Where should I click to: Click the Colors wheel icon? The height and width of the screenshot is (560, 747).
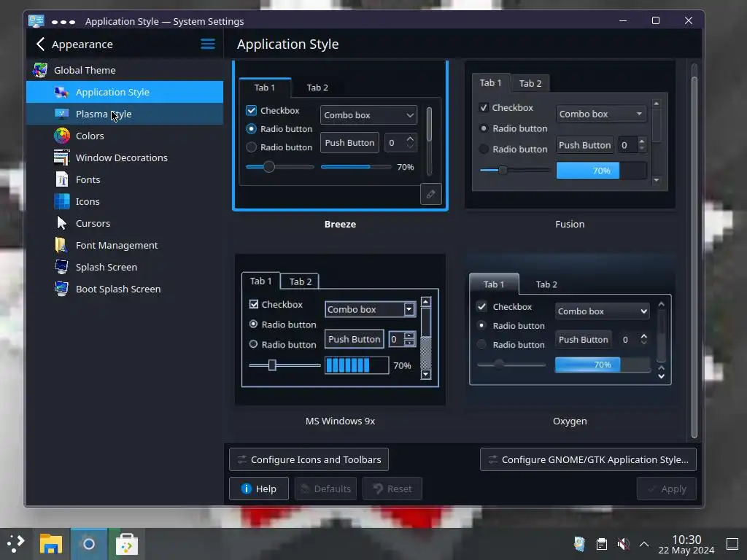pyautogui.click(x=61, y=136)
